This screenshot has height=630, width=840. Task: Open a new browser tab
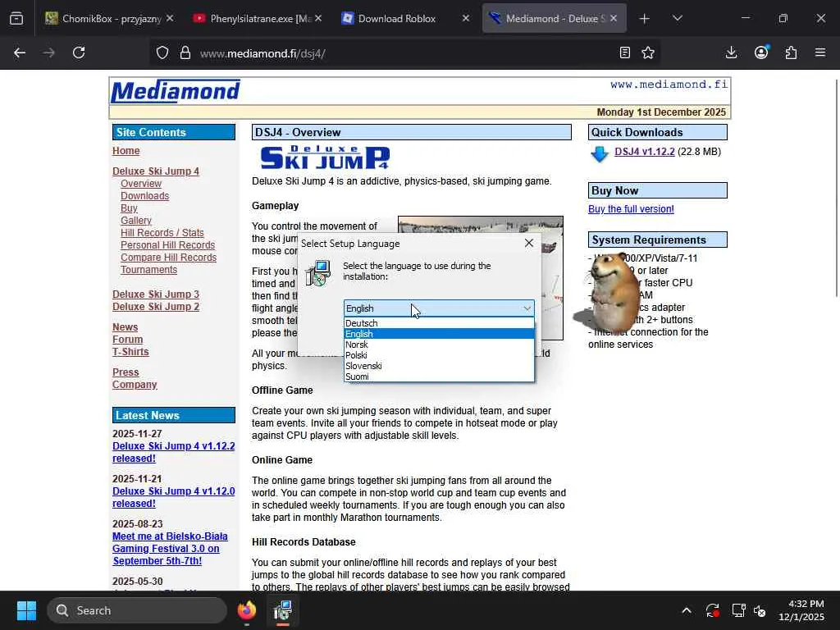645,19
